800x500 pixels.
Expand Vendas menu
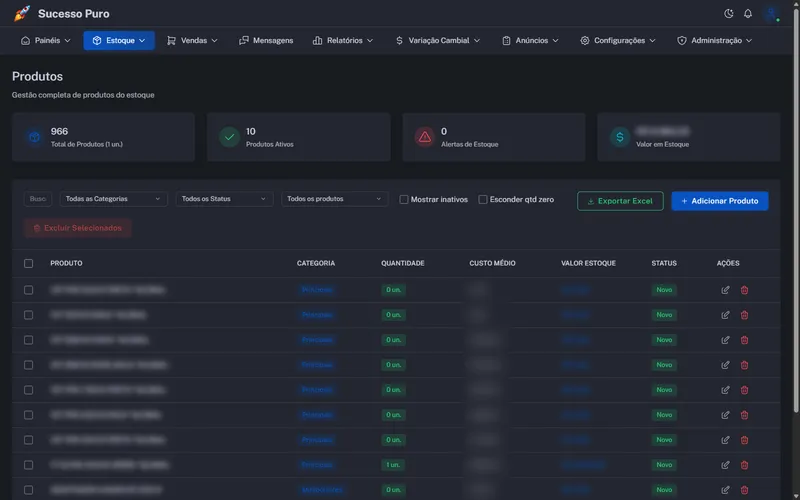click(192, 40)
